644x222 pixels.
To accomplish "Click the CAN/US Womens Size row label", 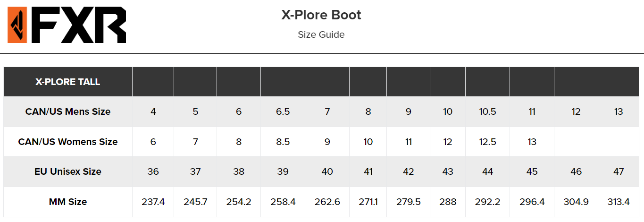I will pos(68,142).
